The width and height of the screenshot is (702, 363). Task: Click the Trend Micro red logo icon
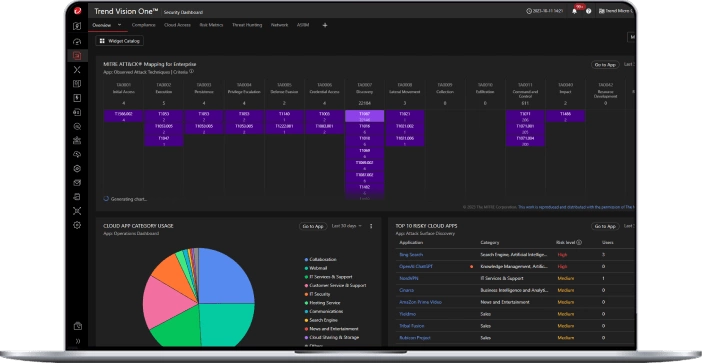point(77,11)
